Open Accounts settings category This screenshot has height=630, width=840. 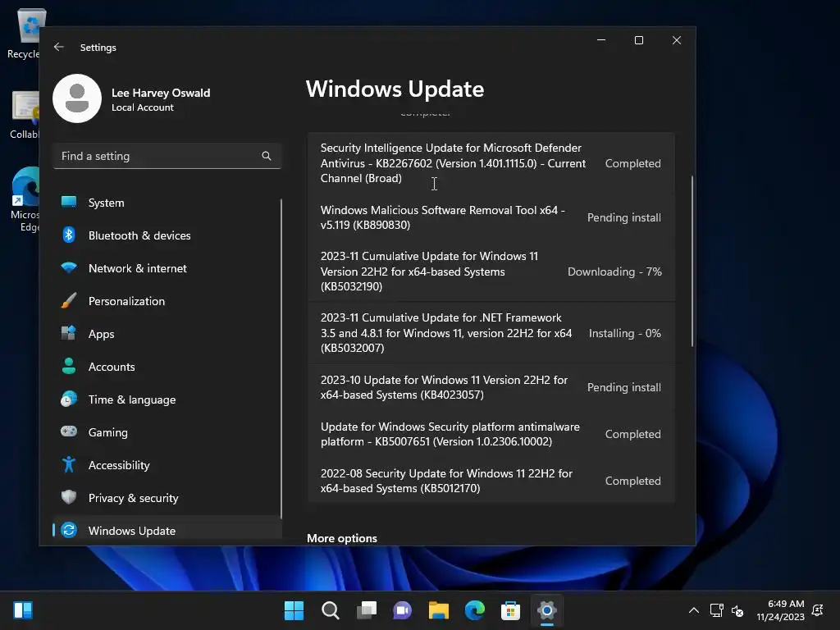[x=167, y=367]
